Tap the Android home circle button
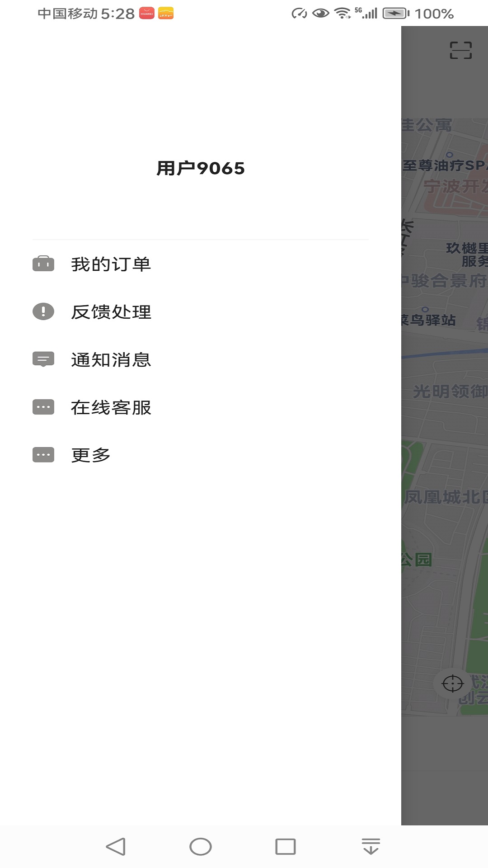488x868 pixels. pos(201,847)
